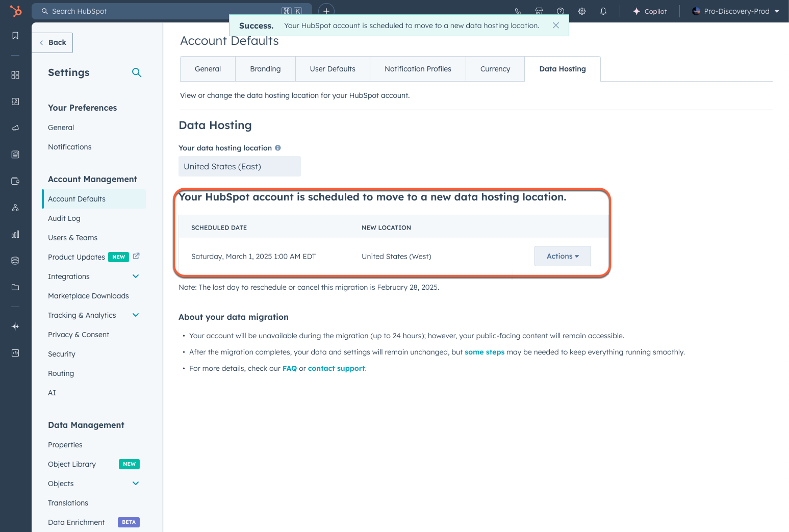This screenshot has width=789, height=532.
Task: Open Notifications preferences
Action: click(x=69, y=147)
